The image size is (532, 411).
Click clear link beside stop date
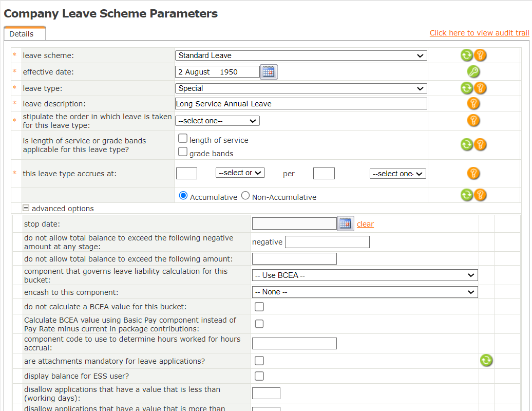tap(365, 224)
